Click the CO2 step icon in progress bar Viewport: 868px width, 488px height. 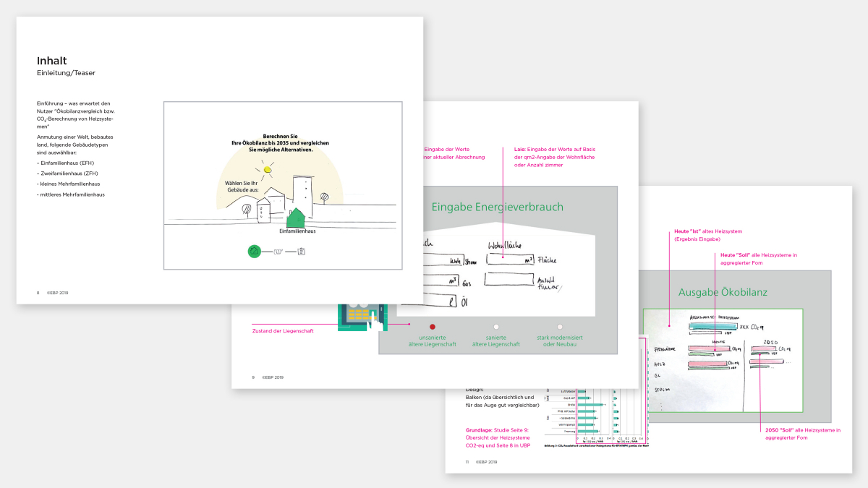[x=276, y=252]
